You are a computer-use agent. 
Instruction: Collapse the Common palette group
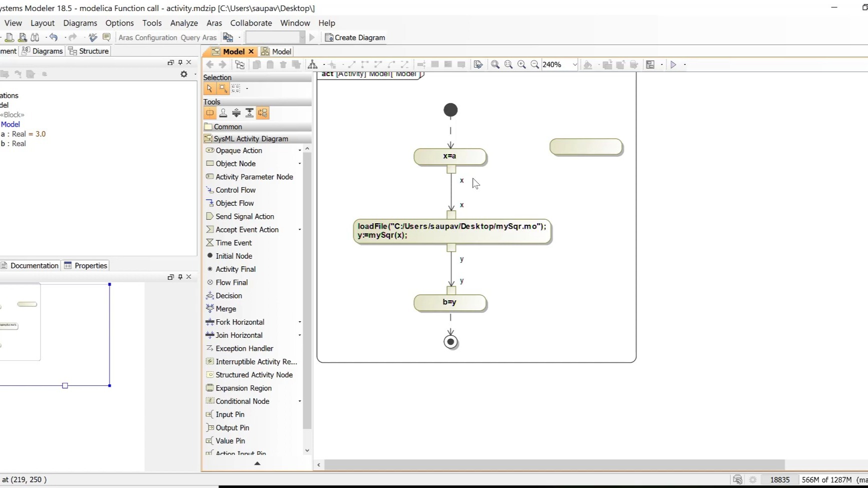point(257,127)
